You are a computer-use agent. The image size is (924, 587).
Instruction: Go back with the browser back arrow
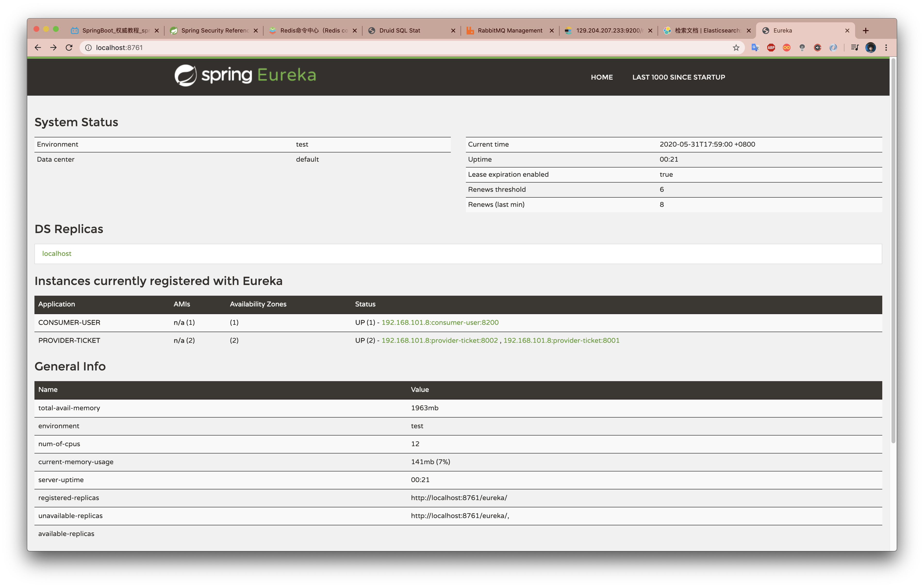pyautogui.click(x=38, y=48)
